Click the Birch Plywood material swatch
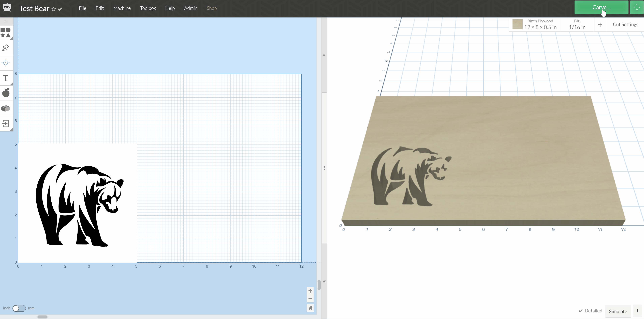 (x=517, y=24)
